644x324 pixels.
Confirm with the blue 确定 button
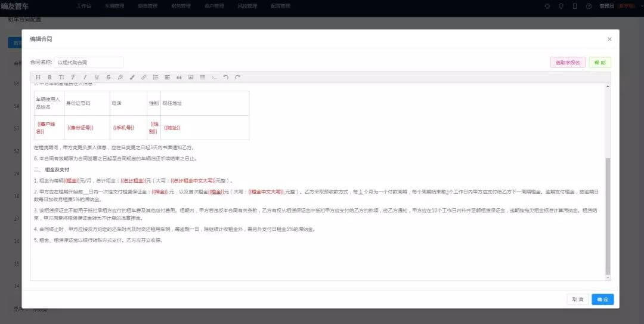click(x=602, y=300)
